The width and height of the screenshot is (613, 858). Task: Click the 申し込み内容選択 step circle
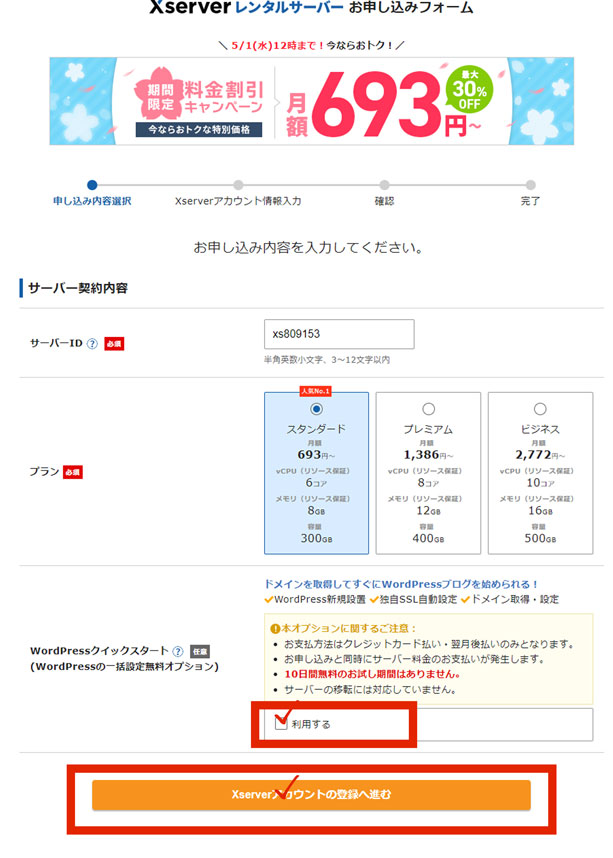coord(92,184)
